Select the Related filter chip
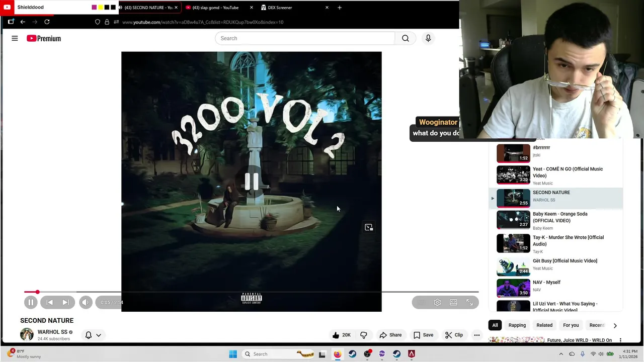644x362 pixels. (x=544, y=325)
